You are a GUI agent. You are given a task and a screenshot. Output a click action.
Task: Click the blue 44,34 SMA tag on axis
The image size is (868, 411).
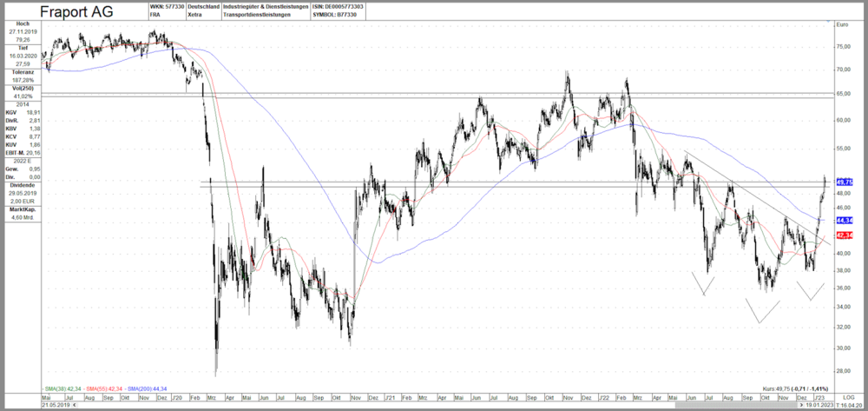(x=845, y=221)
